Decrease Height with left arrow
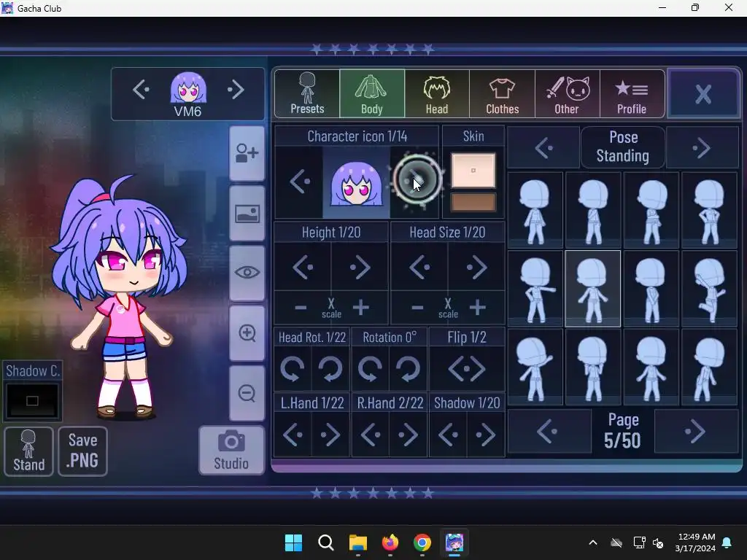This screenshot has width=747, height=560. (x=303, y=267)
